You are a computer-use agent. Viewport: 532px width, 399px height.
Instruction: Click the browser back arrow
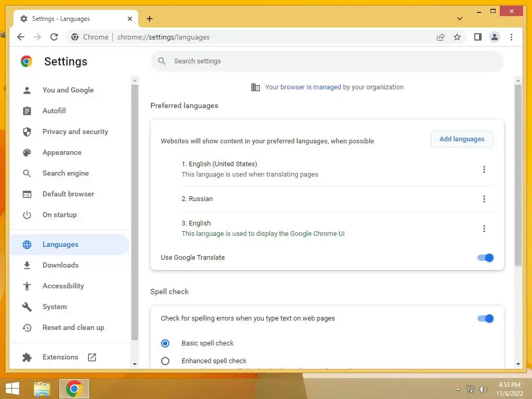click(21, 37)
